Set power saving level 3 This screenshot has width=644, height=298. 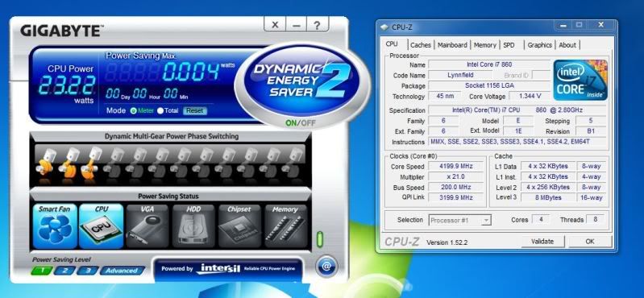pos(87,271)
